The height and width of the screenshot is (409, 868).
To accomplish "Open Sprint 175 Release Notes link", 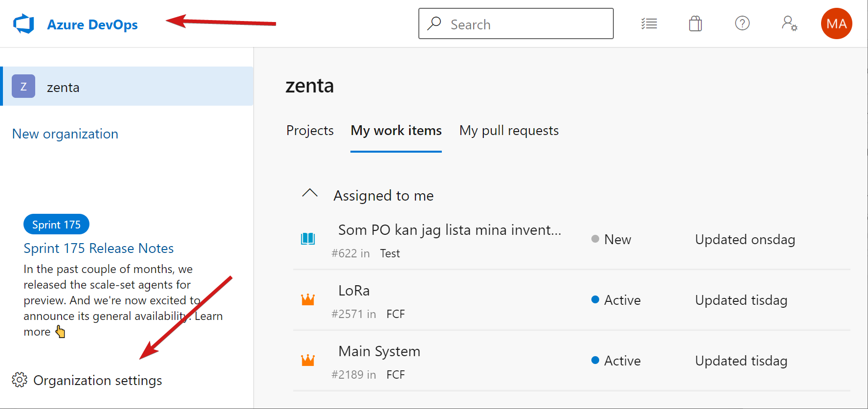I will (99, 248).
